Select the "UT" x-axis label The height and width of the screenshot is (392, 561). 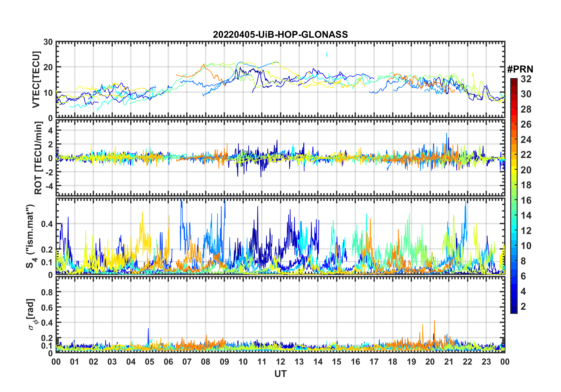coord(280,374)
